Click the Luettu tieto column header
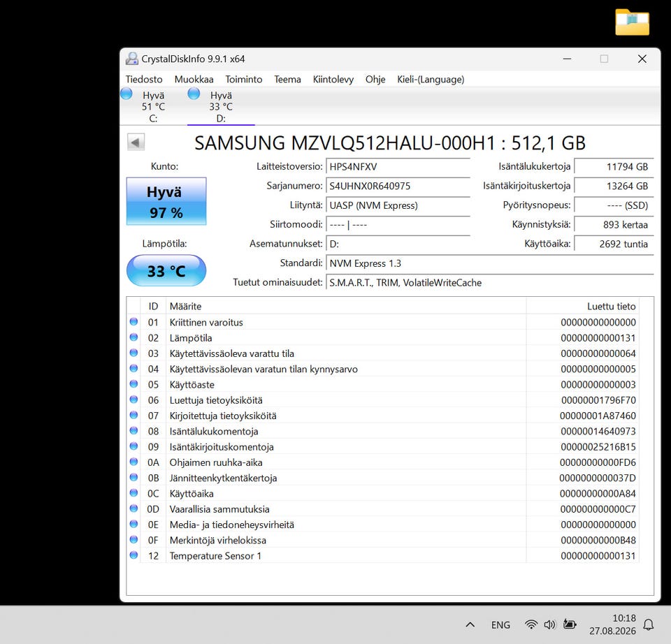 coord(582,306)
